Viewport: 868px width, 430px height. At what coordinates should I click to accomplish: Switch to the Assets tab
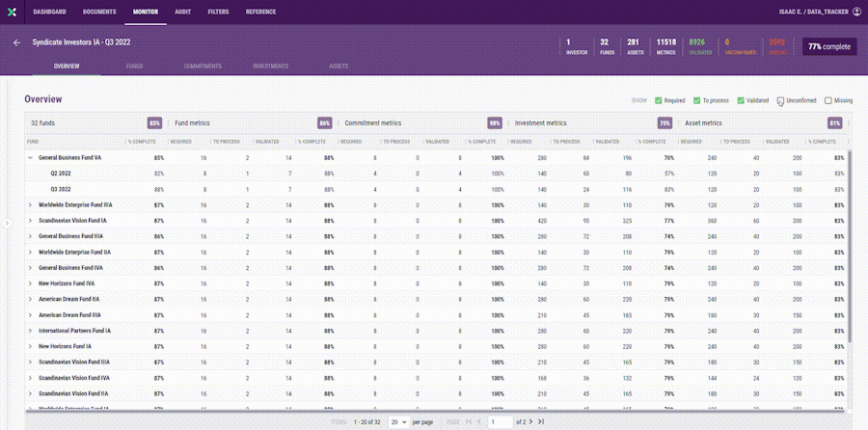tap(339, 66)
